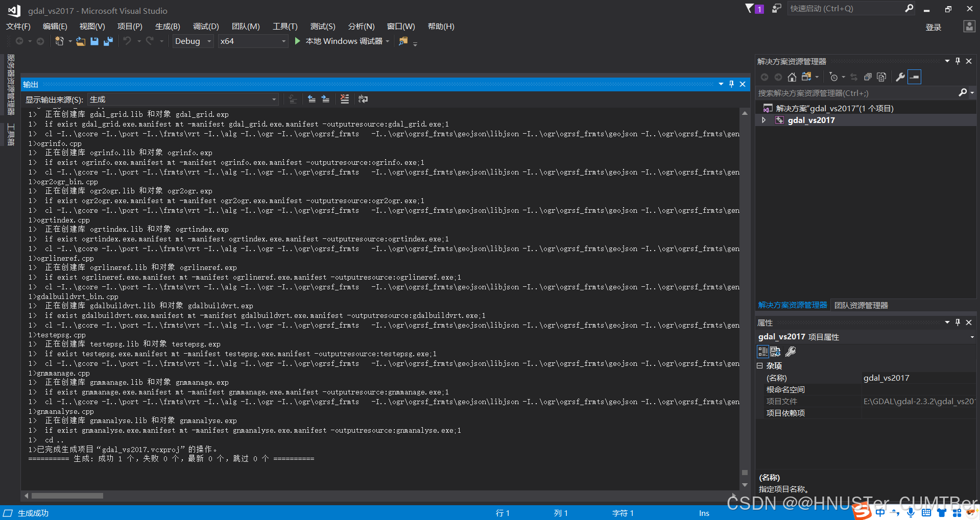Image resolution: width=980 pixels, height=520 pixels.
Task: Open the 工具(T) menu
Action: 285,27
